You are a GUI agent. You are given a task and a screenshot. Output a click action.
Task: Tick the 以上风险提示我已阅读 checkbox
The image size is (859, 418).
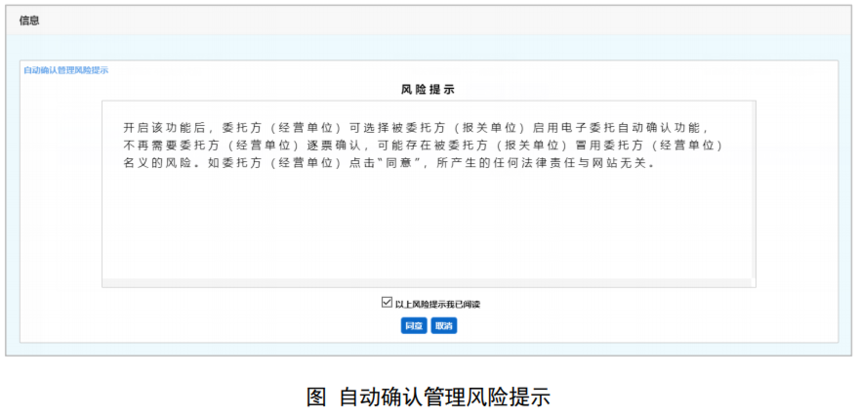[387, 302]
